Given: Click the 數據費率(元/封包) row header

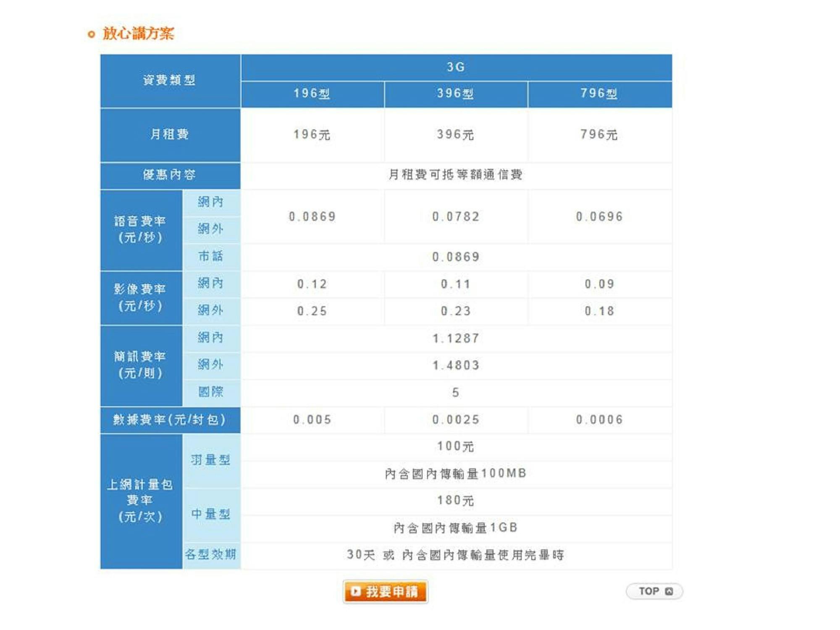Looking at the screenshot, I should [170, 419].
